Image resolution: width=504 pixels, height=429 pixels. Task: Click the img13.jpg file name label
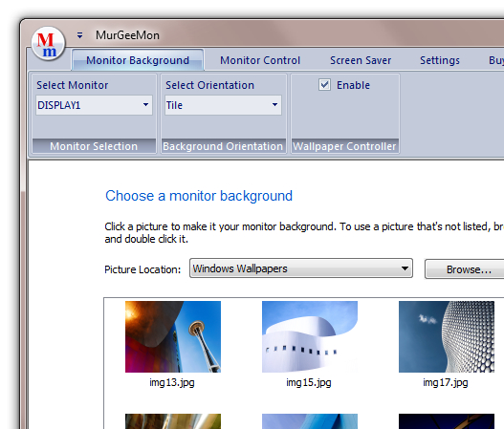172,383
